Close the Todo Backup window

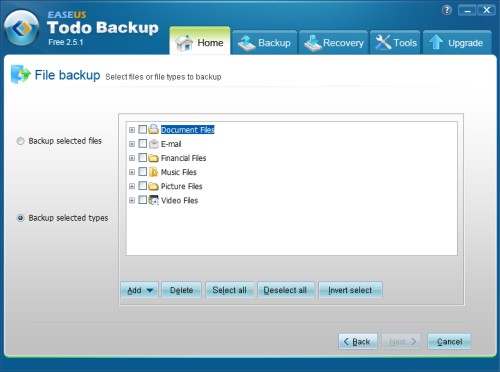(x=486, y=10)
